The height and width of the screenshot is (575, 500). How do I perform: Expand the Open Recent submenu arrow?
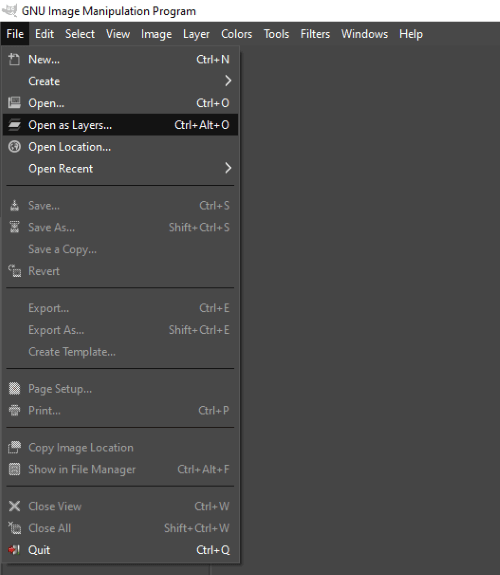point(228,168)
